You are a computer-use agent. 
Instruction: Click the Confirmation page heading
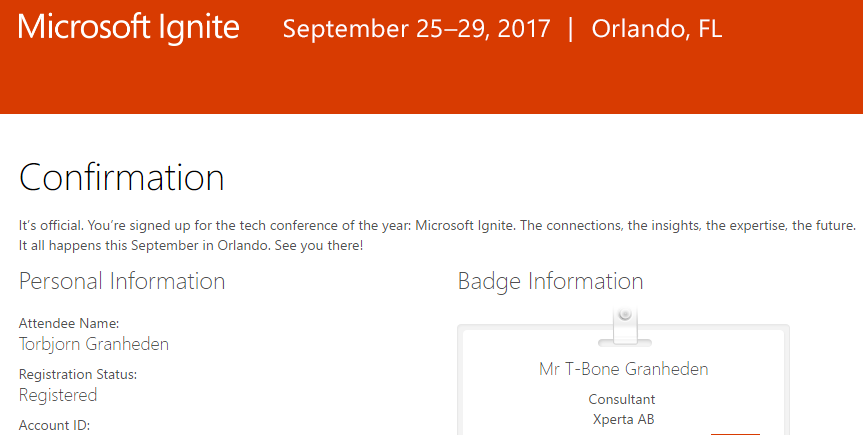click(x=122, y=177)
